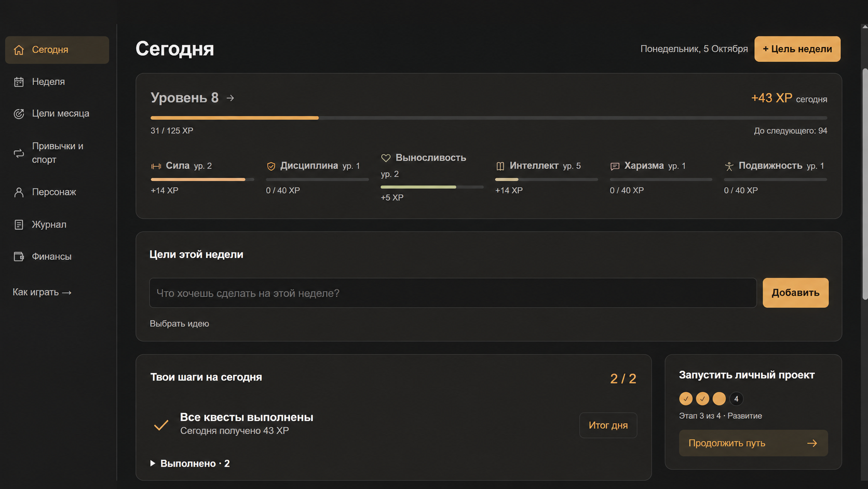868x489 pixels.
Task: Click the first completed stage circle
Action: (686, 399)
